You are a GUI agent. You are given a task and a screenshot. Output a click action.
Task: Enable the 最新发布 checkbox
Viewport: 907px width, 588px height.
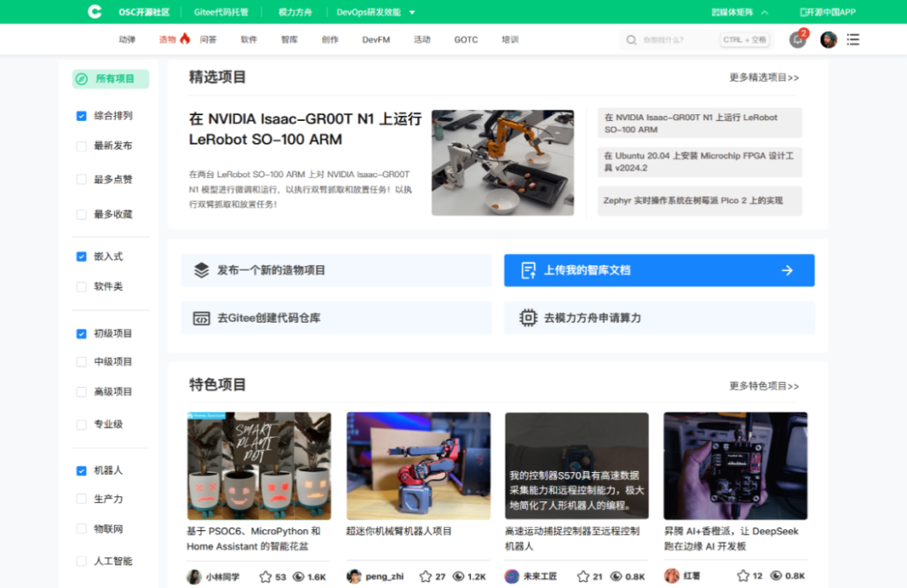point(81,146)
